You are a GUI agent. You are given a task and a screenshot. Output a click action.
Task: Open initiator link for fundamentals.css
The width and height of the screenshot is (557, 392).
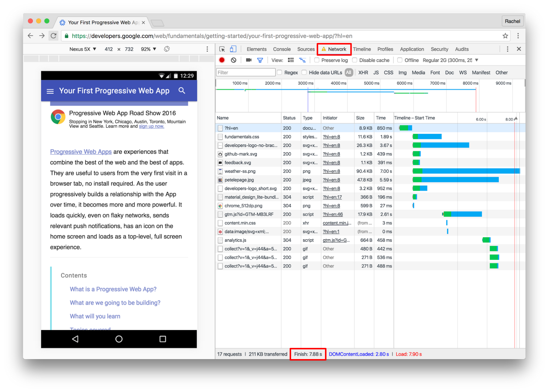click(331, 137)
